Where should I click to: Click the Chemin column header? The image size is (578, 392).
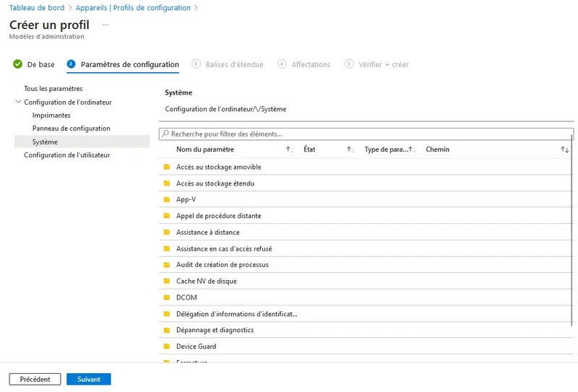[438, 149]
